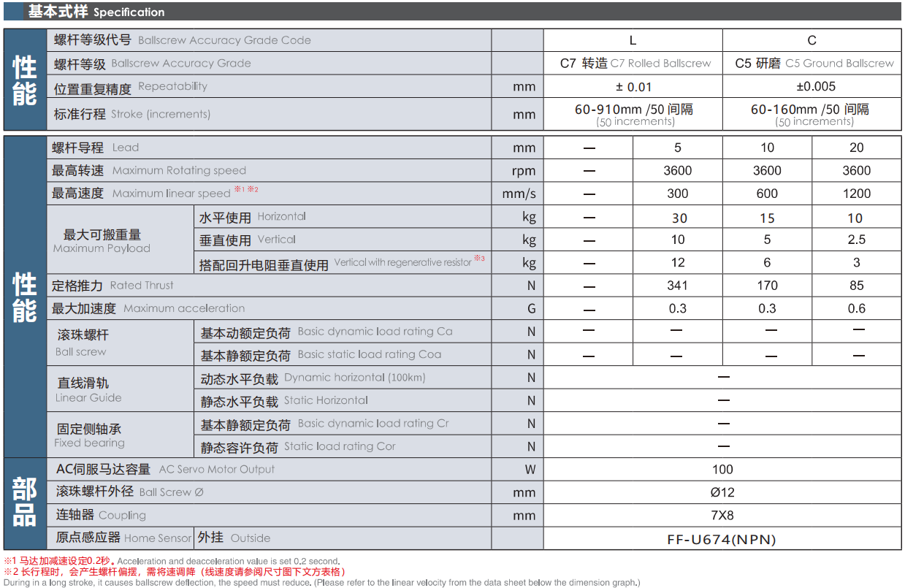
Task: Select rated thrust value 170
Action: (767, 286)
